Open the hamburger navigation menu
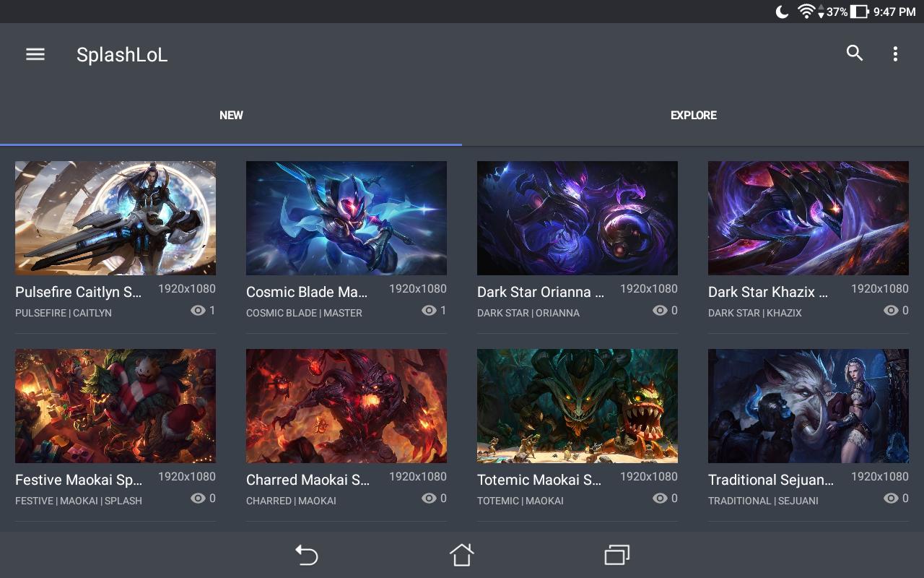Image resolution: width=924 pixels, height=578 pixels. [35, 54]
